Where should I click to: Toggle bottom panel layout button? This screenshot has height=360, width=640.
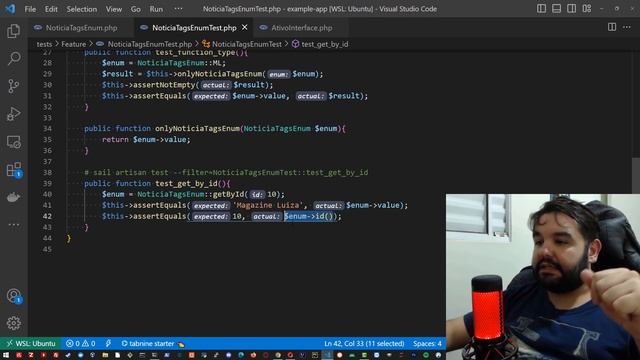click(556, 9)
